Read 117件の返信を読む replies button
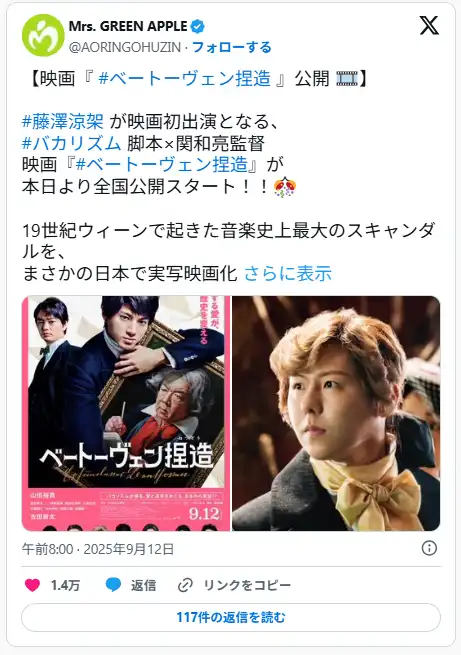This screenshot has height=655, width=461. [231, 617]
